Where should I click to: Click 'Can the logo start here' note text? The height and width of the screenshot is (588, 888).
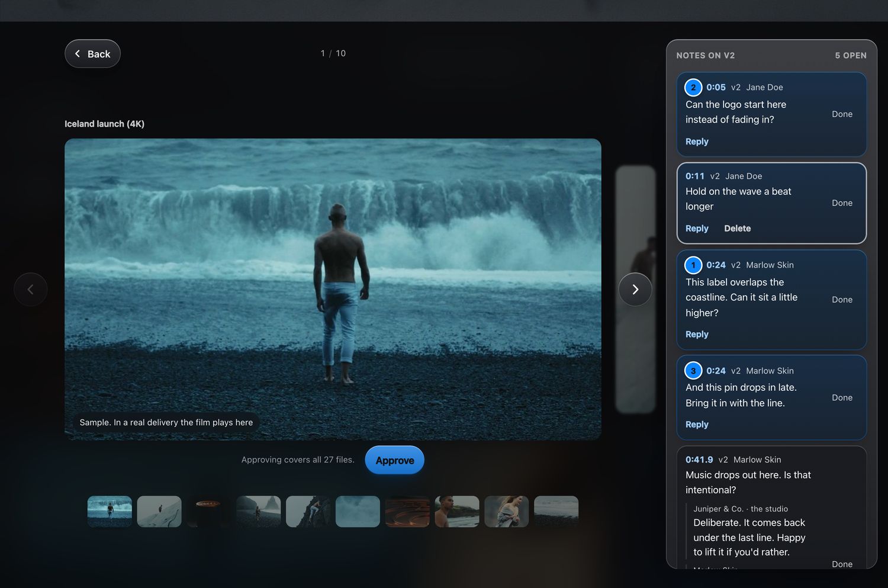point(736,112)
